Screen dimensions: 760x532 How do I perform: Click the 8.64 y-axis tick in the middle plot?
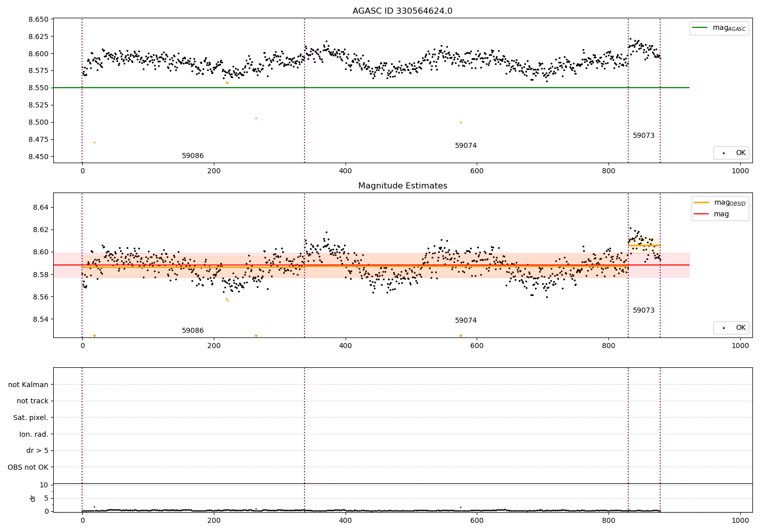click(x=41, y=208)
